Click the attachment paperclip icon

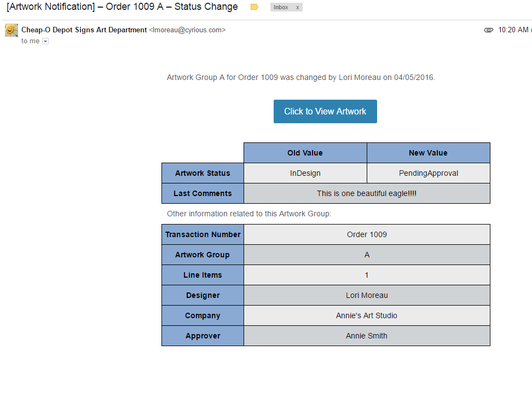pyautogui.click(x=489, y=30)
